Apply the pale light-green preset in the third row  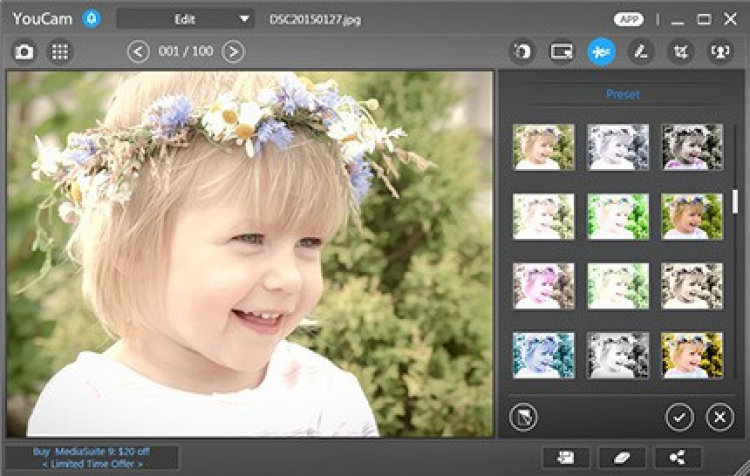[x=618, y=286]
